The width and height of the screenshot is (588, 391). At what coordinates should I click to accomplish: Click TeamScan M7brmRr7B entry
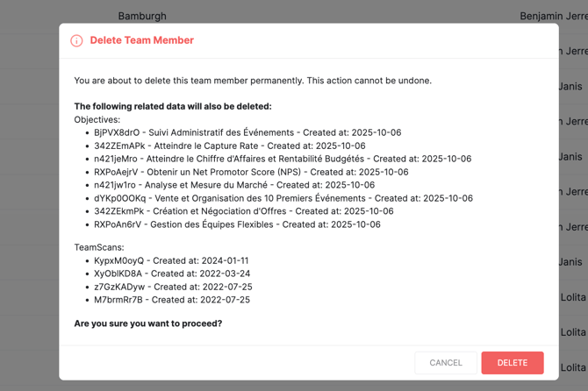click(172, 300)
